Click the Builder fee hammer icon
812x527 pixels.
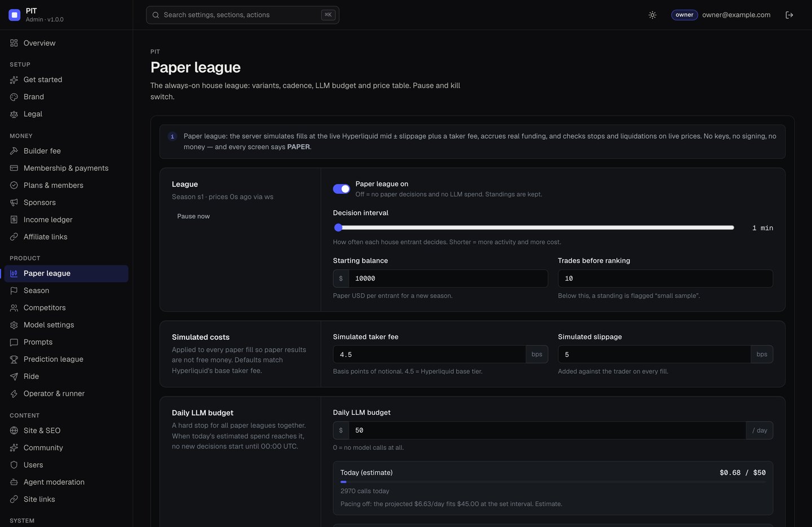click(x=14, y=151)
